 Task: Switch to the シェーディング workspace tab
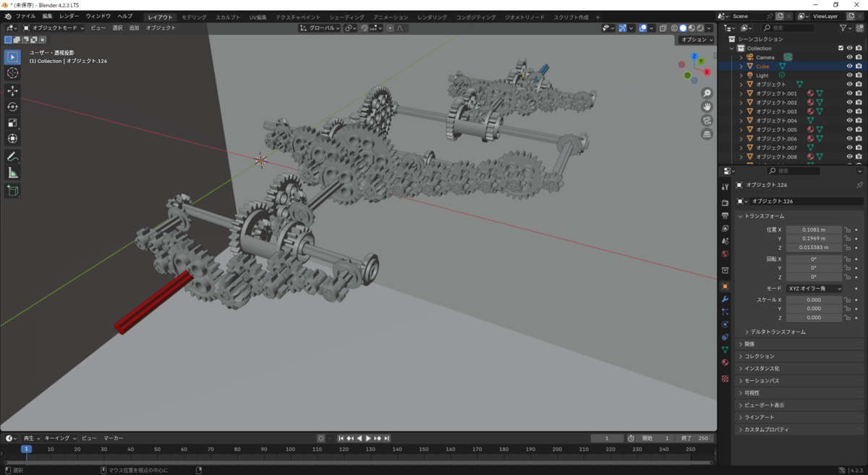tap(347, 17)
